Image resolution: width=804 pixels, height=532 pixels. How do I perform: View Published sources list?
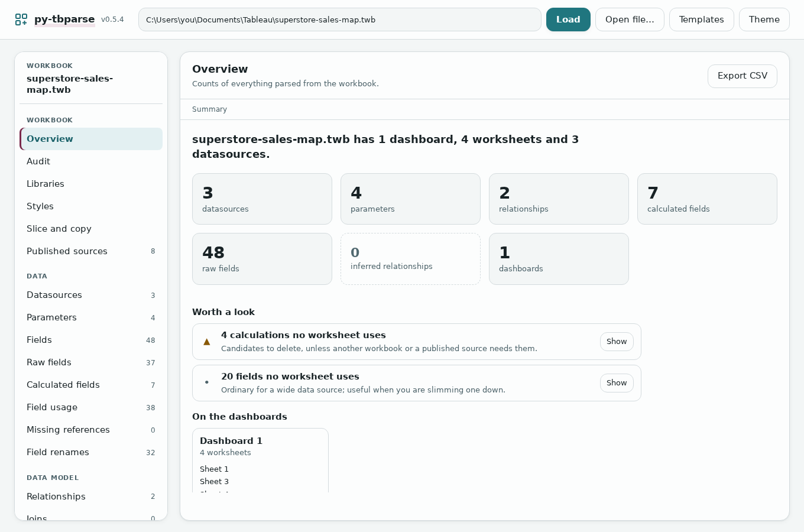pos(91,251)
